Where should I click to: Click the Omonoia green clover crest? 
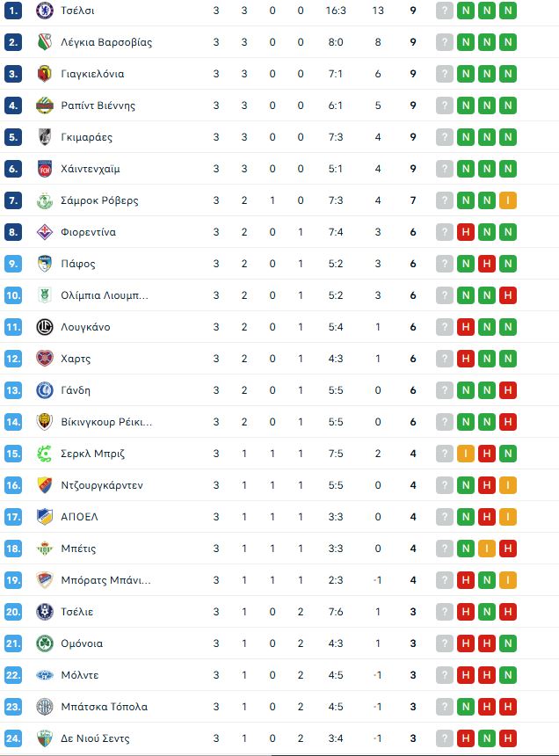44,643
